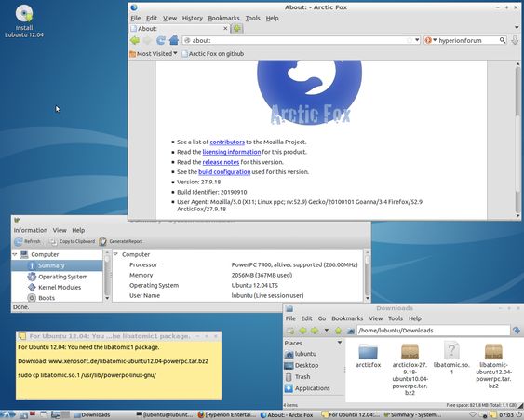
Task: Select the arcticfox folder
Action: 368,356
